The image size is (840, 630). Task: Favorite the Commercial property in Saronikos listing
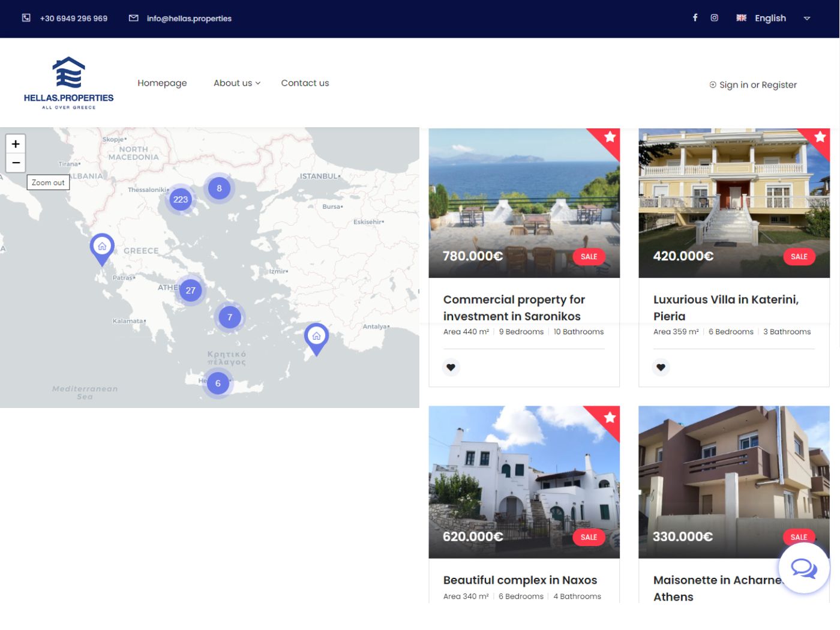click(451, 367)
